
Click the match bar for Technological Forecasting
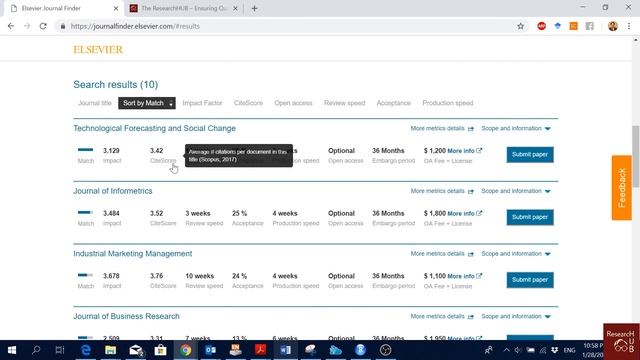(x=85, y=150)
